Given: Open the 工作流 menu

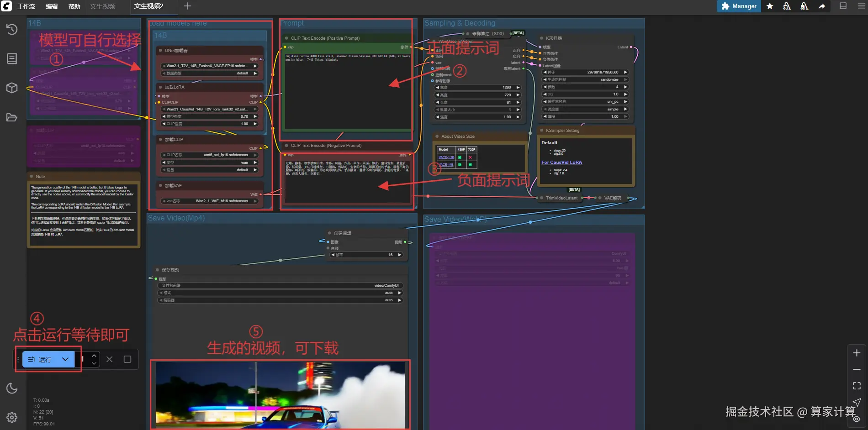Looking at the screenshot, I should (26, 6).
